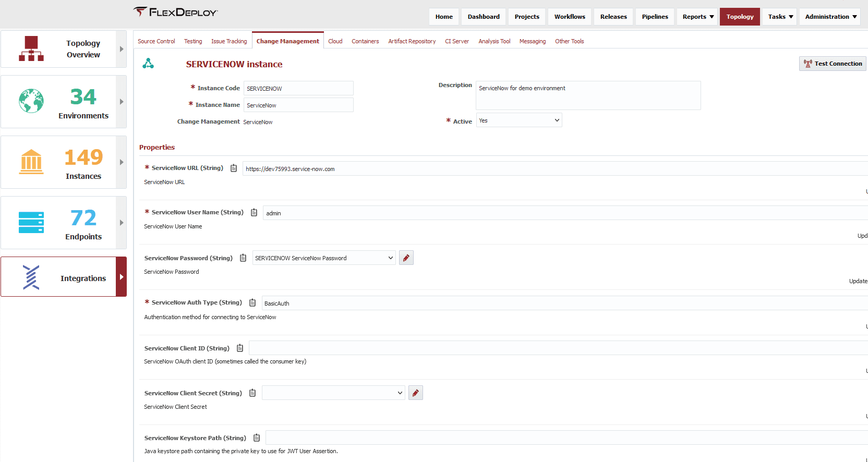This screenshot has height=462, width=868.
Task: Switch to the Source Control tab
Action: click(x=156, y=41)
